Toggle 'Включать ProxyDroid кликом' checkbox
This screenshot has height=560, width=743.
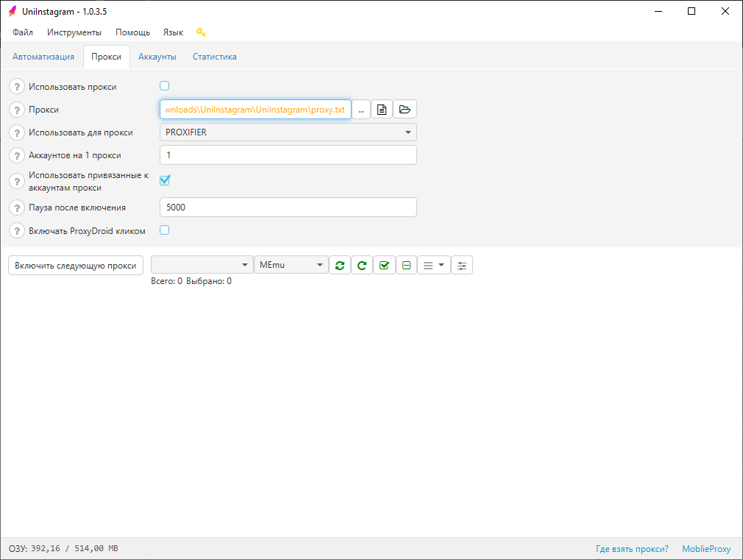point(165,230)
